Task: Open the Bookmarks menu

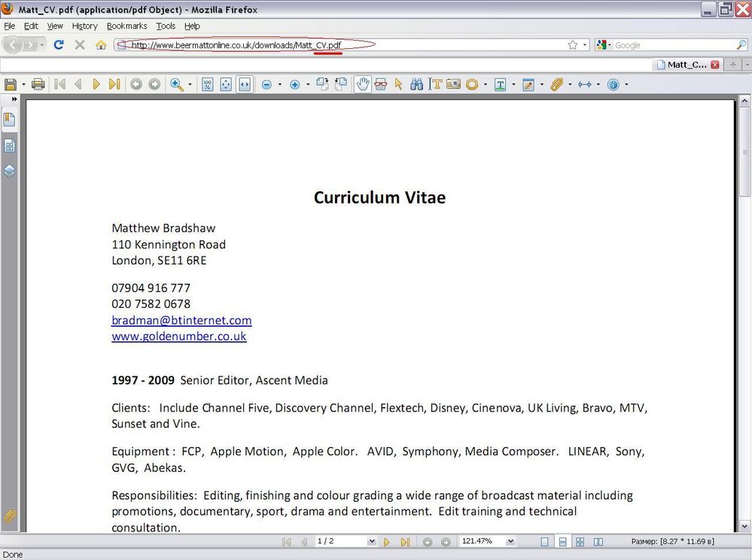Action: [x=126, y=26]
